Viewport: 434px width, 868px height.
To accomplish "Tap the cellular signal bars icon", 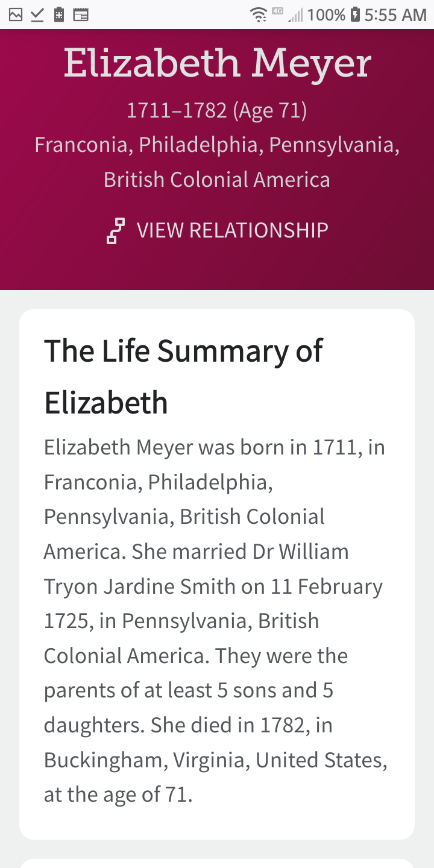I will click(295, 14).
